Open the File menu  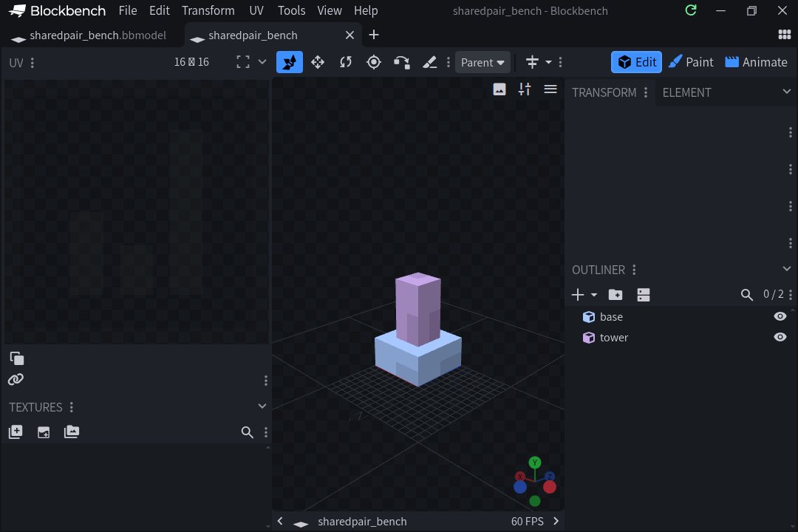tap(128, 10)
